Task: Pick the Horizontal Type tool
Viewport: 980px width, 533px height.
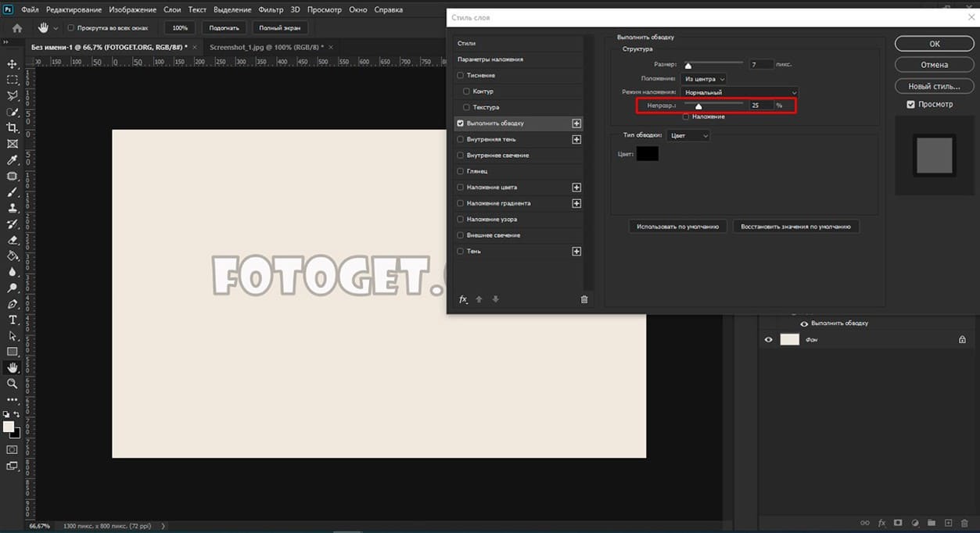Action: 13,320
